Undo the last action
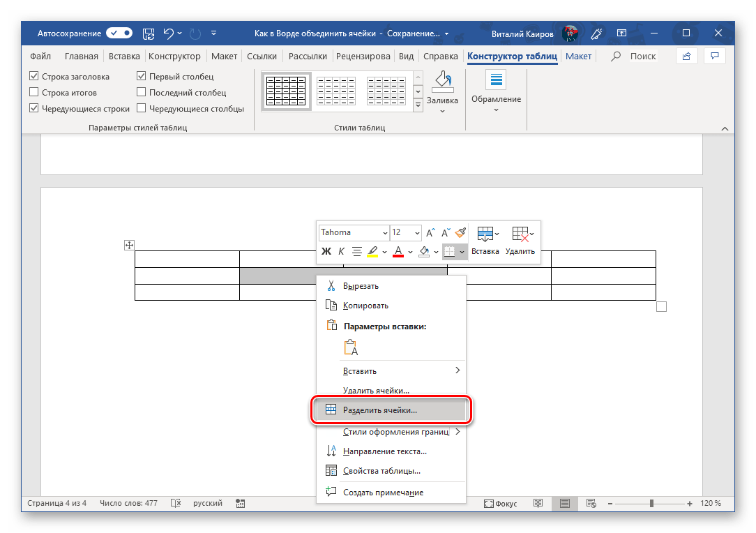 tap(168, 33)
